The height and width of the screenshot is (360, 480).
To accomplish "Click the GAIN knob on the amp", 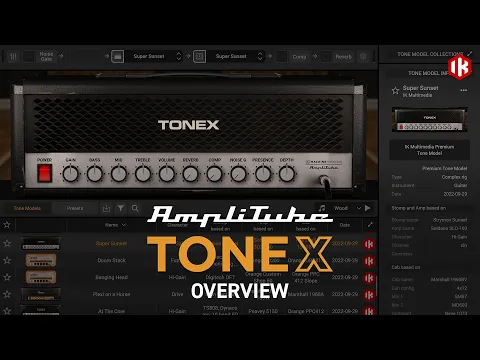I will click(71, 174).
